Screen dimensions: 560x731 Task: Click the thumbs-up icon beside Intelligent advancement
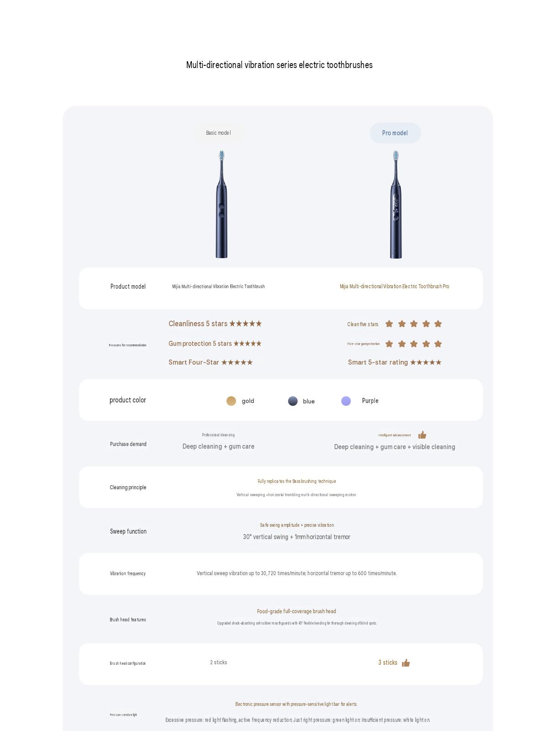point(422,435)
